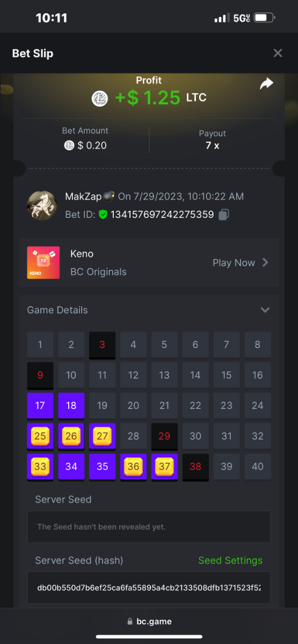Collapse the Game Details section chevron
298x644 pixels.
point(265,310)
